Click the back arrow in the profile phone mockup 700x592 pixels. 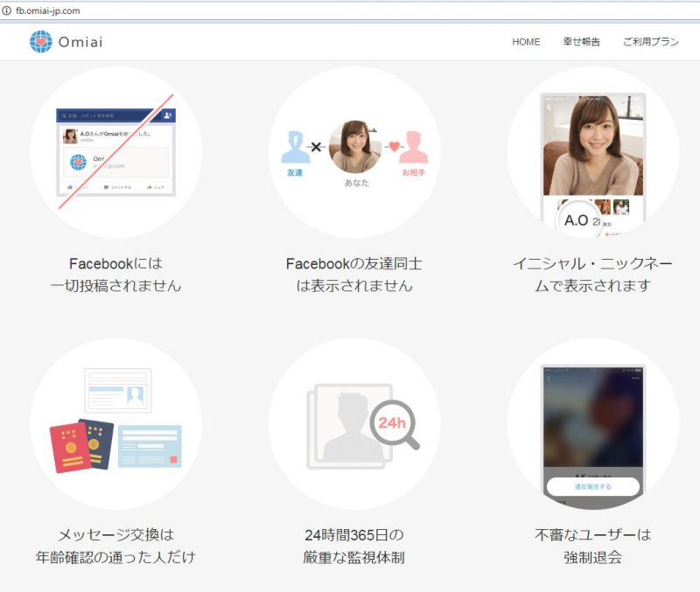pyautogui.click(x=548, y=106)
